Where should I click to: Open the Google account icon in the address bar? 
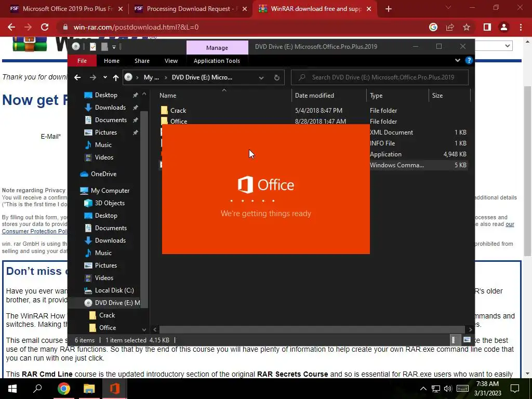(433, 27)
